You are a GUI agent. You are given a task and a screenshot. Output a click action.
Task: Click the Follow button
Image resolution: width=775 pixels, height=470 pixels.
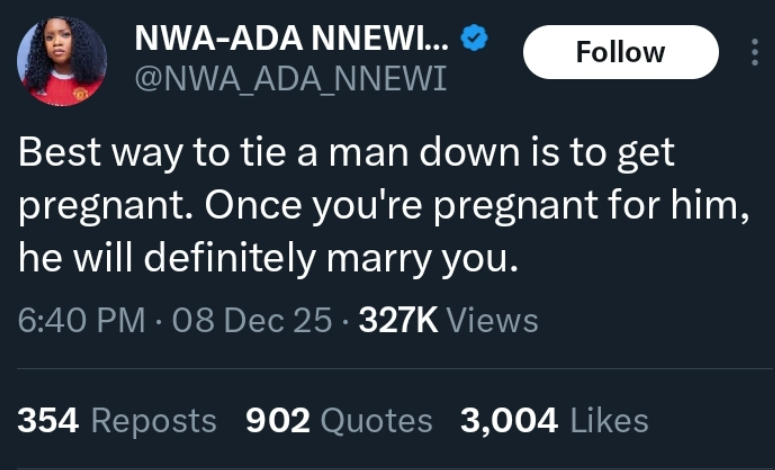(620, 52)
